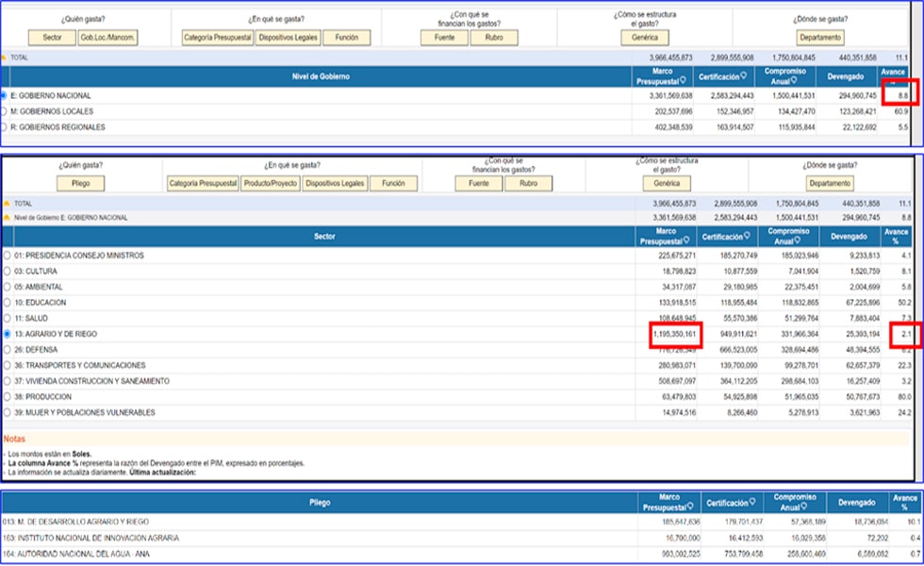The width and height of the screenshot is (924, 566).
Task: Select the R: GOBIERNOS REGIONALES radio button
Action: tap(5, 127)
